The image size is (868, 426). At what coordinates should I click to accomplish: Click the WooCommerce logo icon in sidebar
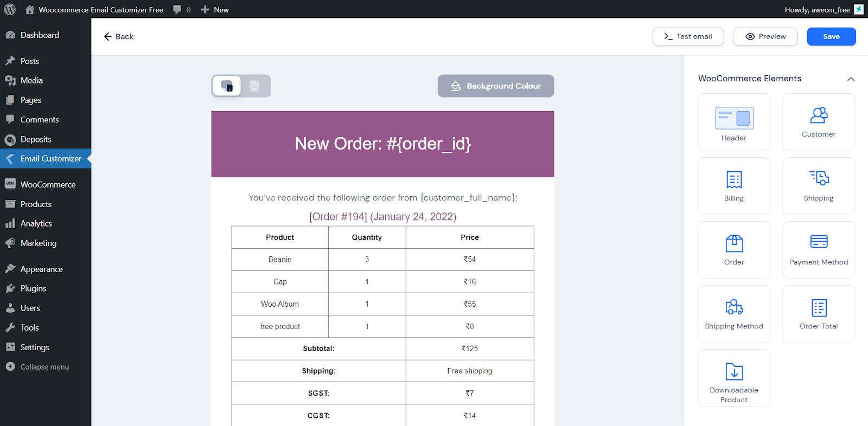[x=10, y=184]
